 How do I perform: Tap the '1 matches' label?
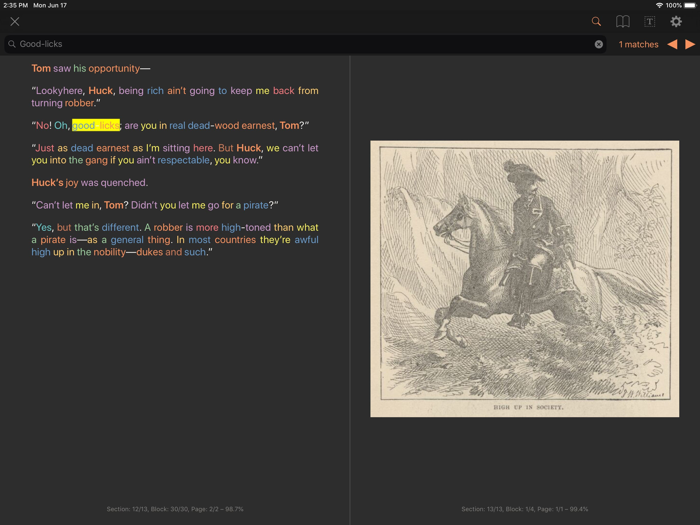(638, 44)
